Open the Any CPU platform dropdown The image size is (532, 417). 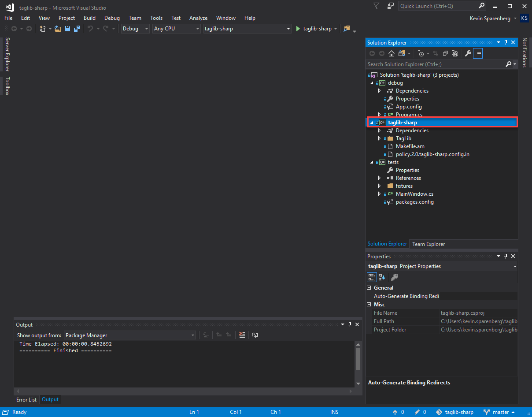coord(176,29)
